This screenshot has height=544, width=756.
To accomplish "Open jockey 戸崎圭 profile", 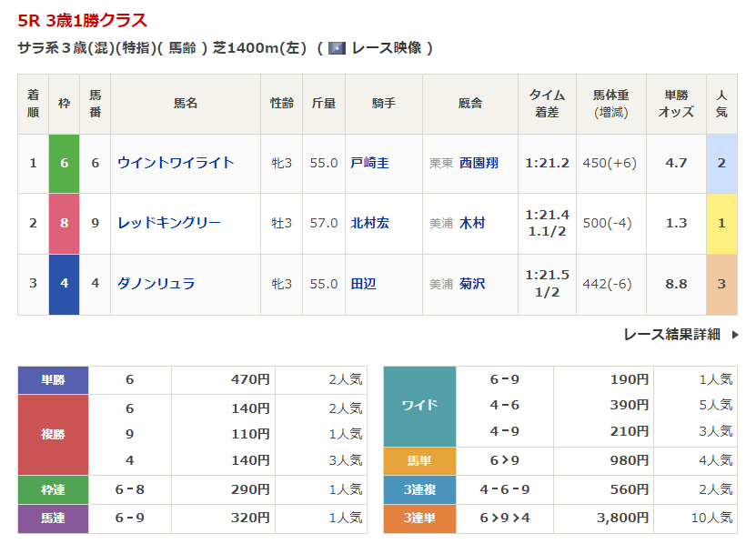I will pyautogui.click(x=369, y=163).
